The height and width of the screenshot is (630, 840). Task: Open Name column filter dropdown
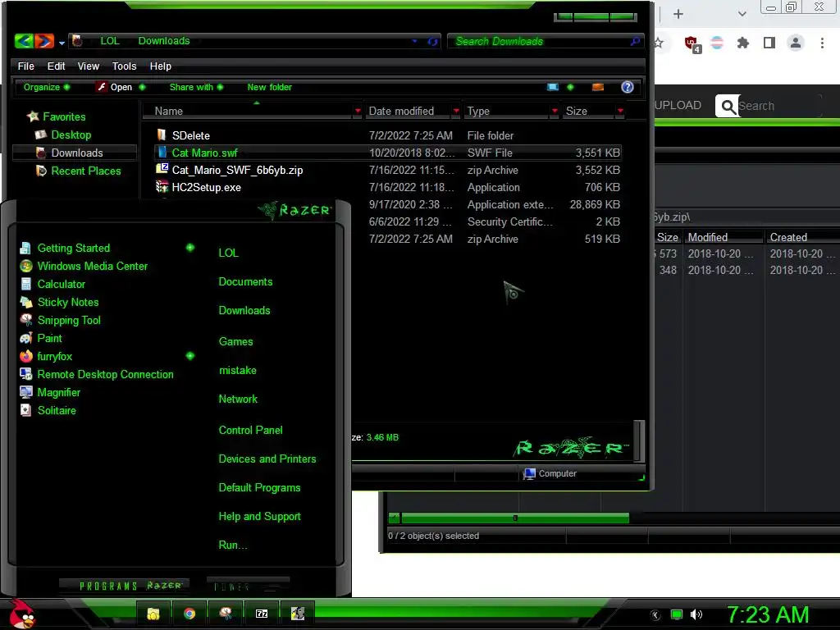(358, 111)
